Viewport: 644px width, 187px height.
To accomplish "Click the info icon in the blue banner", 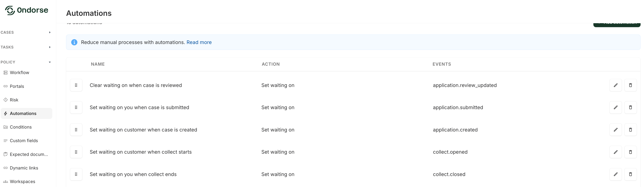I will [74, 42].
